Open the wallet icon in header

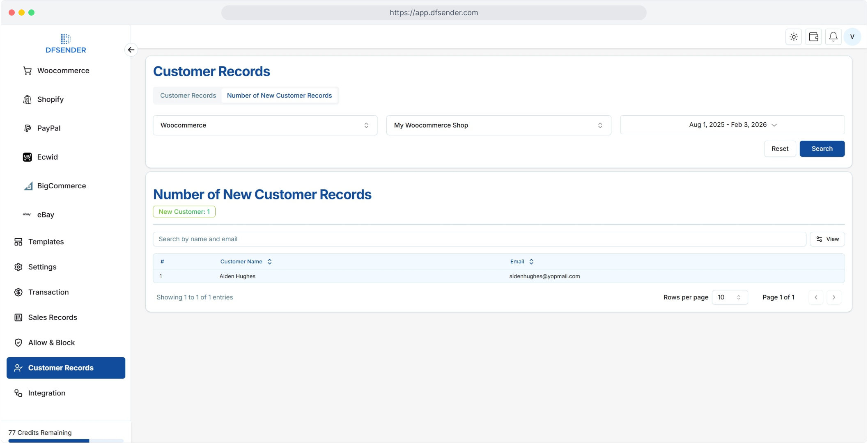pyautogui.click(x=813, y=37)
